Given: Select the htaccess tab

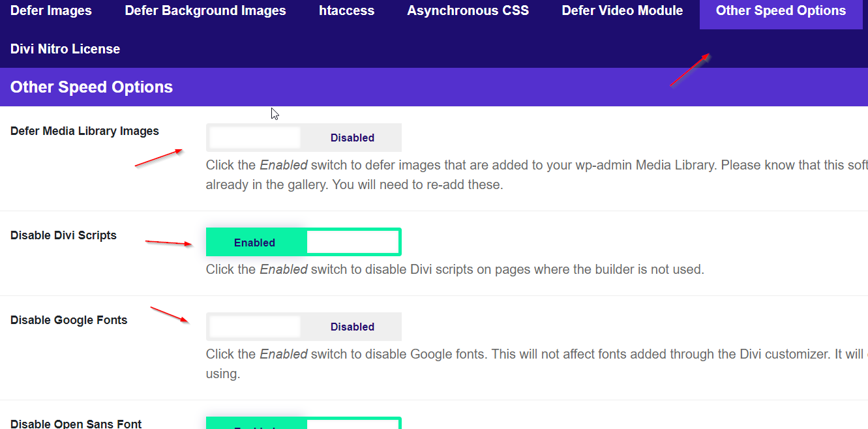Looking at the screenshot, I should (346, 10).
